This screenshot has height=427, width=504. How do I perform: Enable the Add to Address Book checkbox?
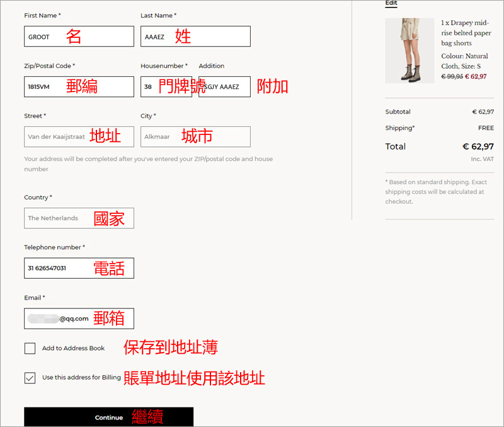pyautogui.click(x=30, y=348)
